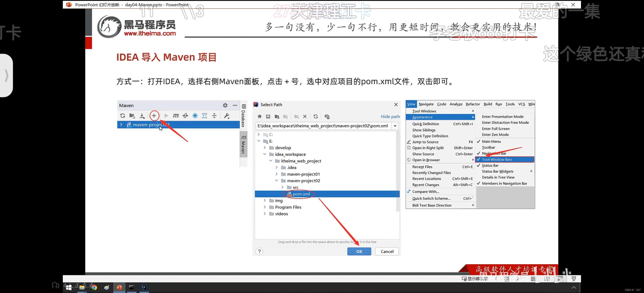The width and height of the screenshot is (644, 293).
Task: Select videos folder
Action: [281, 214]
